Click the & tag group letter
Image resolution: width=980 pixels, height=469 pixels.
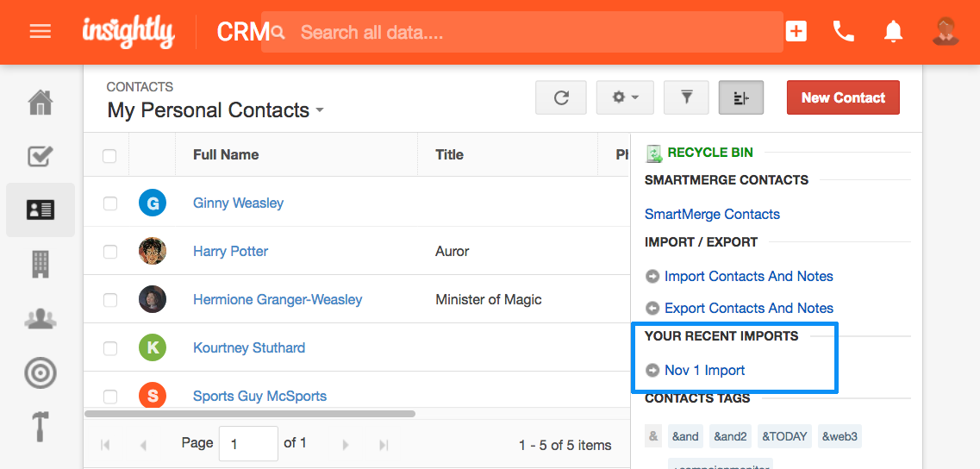click(x=652, y=436)
